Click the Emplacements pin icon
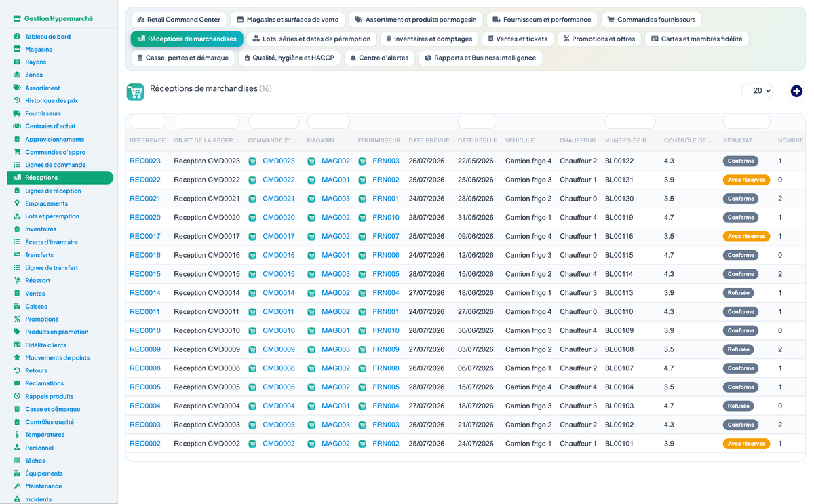 [x=17, y=203]
